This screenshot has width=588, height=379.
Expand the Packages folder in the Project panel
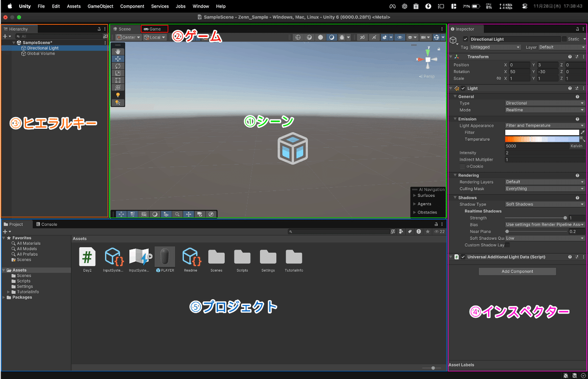click(4, 297)
